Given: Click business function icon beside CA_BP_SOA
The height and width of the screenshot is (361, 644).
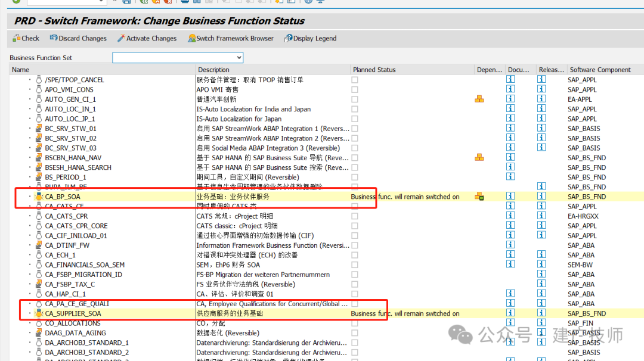Looking at the screenshot, I should (x=39, y=197).
